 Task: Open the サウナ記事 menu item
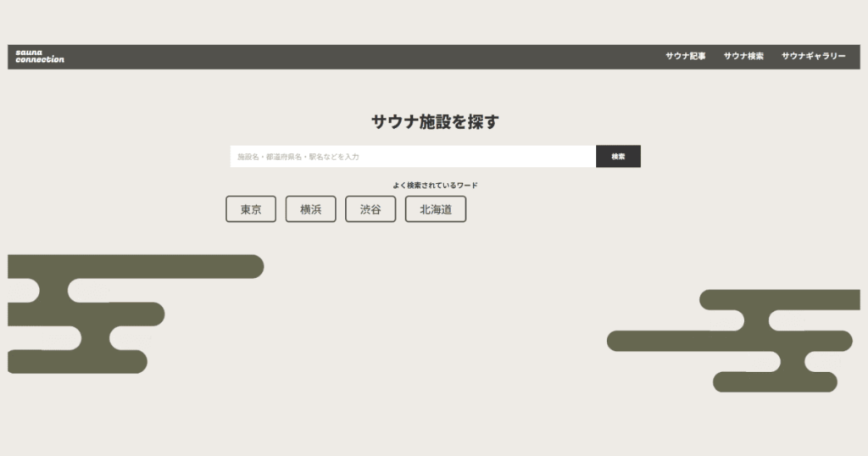coord(685,57)
